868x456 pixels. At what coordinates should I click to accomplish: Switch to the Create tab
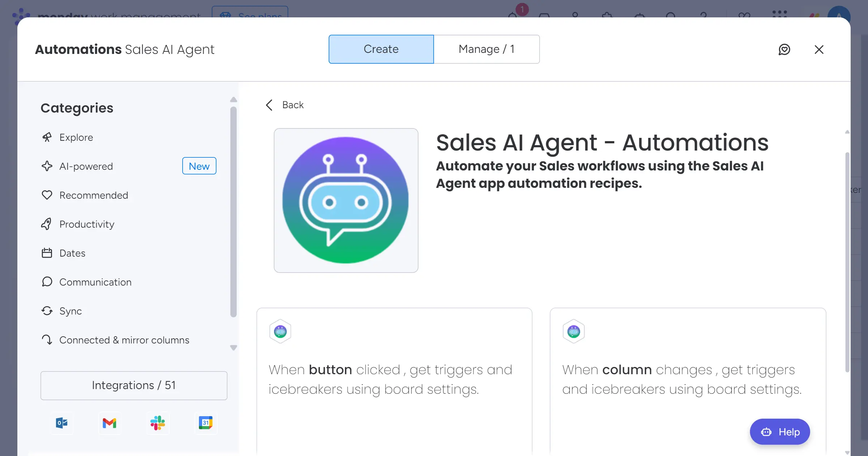(381, 49)
